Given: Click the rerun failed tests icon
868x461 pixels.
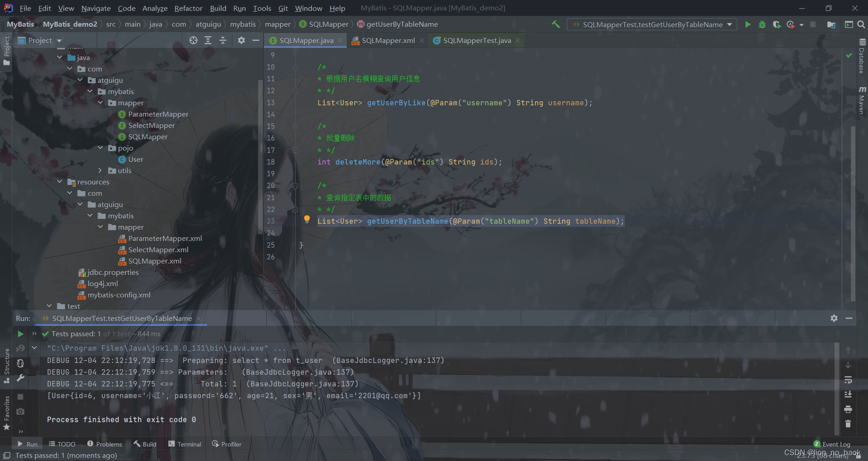Looking at the screenshot, I should pyautogui.click(x=20, y=348).
